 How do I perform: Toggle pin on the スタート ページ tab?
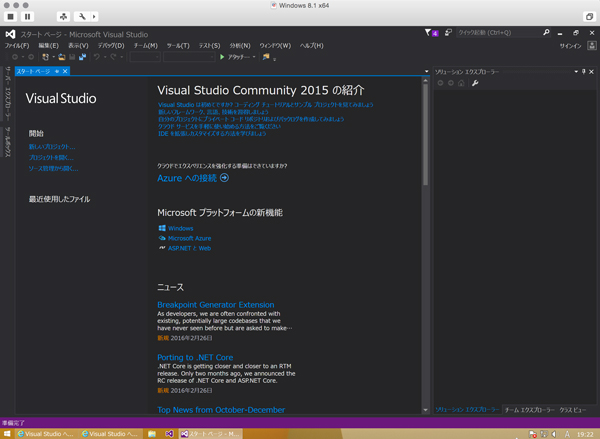coord(57,71)
